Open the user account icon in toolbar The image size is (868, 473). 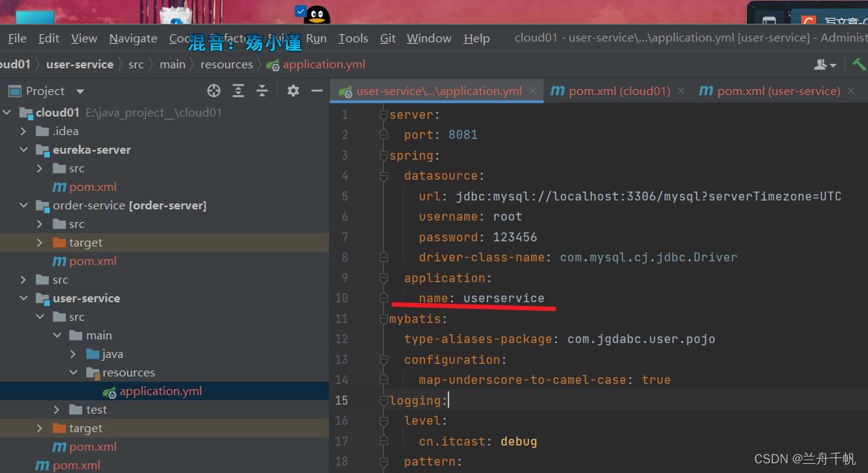824,65
